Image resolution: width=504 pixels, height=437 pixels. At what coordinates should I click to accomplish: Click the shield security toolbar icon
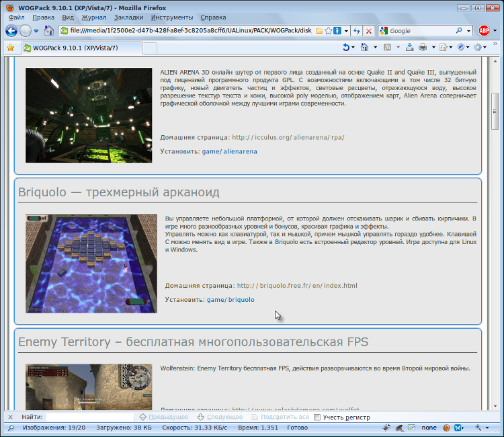coord(461,47)
